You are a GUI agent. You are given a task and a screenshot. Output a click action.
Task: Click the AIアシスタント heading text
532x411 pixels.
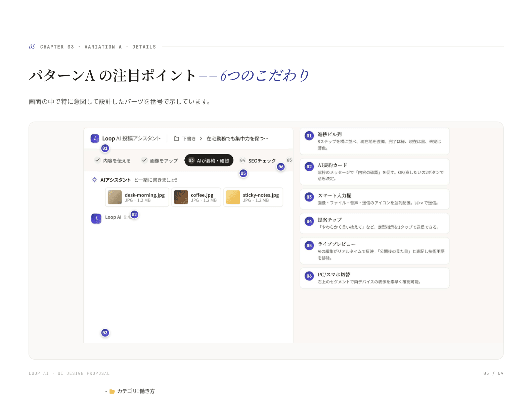click(x=116, y=180)
